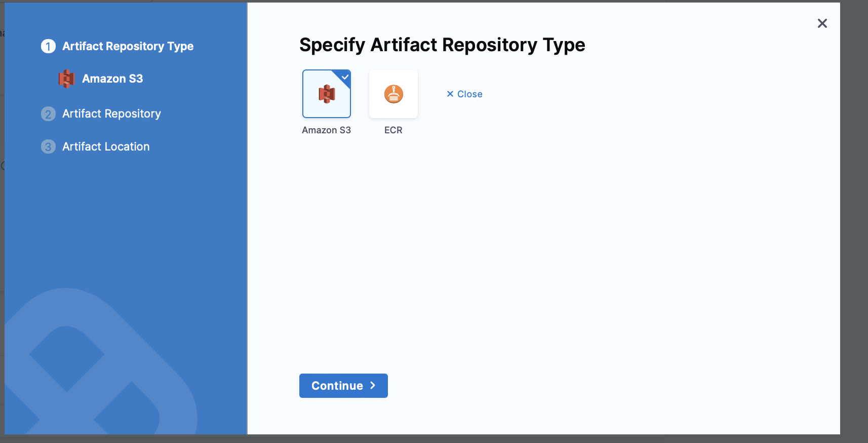
Task: Click the arrow chevron on Continue button
Action: click(x=373, y=385)
